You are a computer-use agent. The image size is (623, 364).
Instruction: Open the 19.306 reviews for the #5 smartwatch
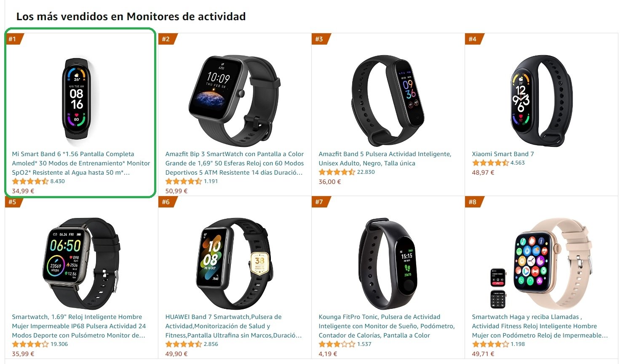pos(59,344)
